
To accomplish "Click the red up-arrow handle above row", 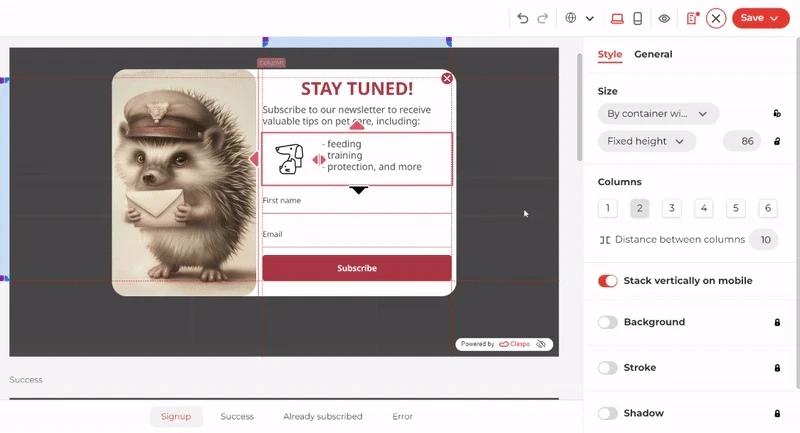I will [x=357, y=125].
